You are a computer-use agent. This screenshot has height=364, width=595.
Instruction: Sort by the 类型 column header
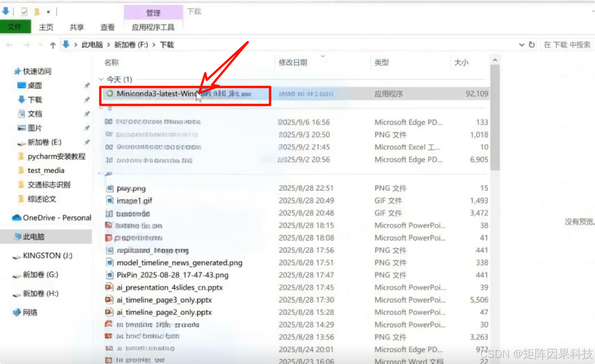click(x=382, y=62)
